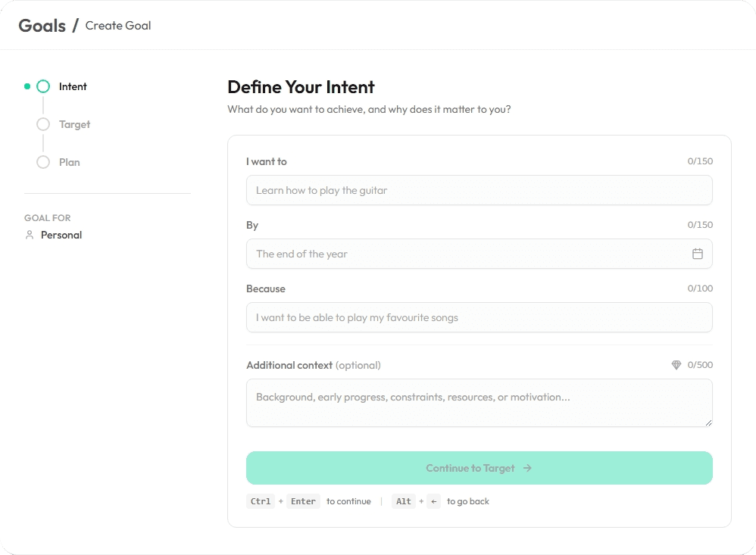The height and width of the screenshot is (555, 756).
Task: Click the person icon beside Personal
Action: click(x=28, y=235)
